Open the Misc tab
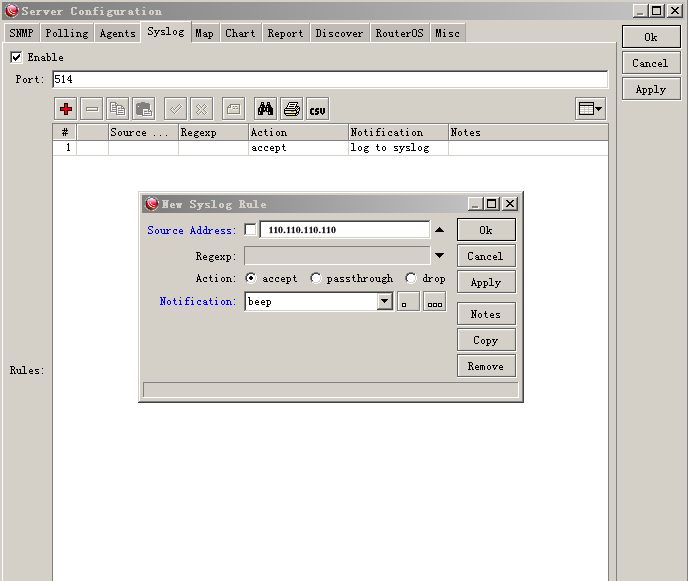Viewport: 688px width, 581px height. [x=448, y=33]
